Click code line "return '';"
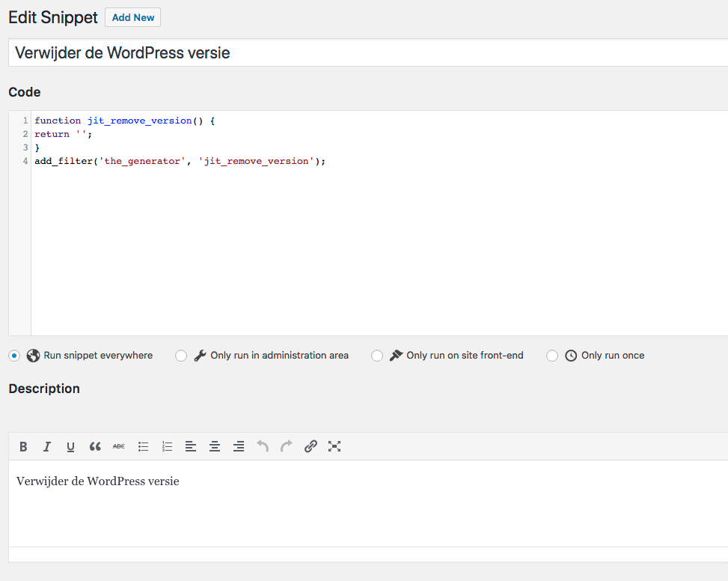The height and width of the screenshot is (581, 728). (x=63, y=134)
